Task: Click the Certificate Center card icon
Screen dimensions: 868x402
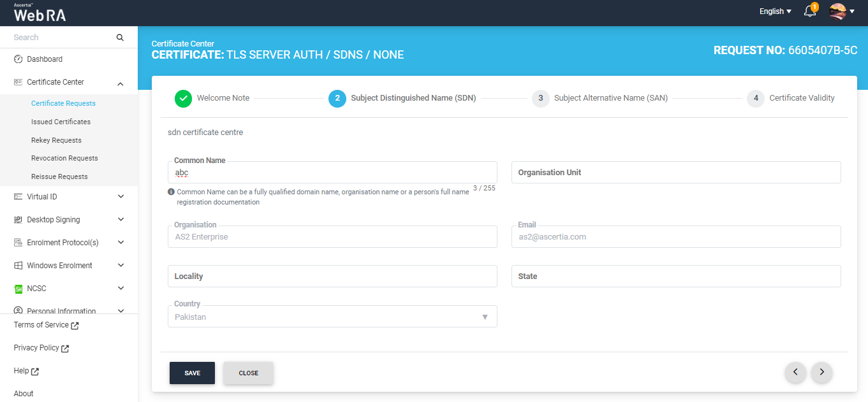Action: [x=18, y=82]
